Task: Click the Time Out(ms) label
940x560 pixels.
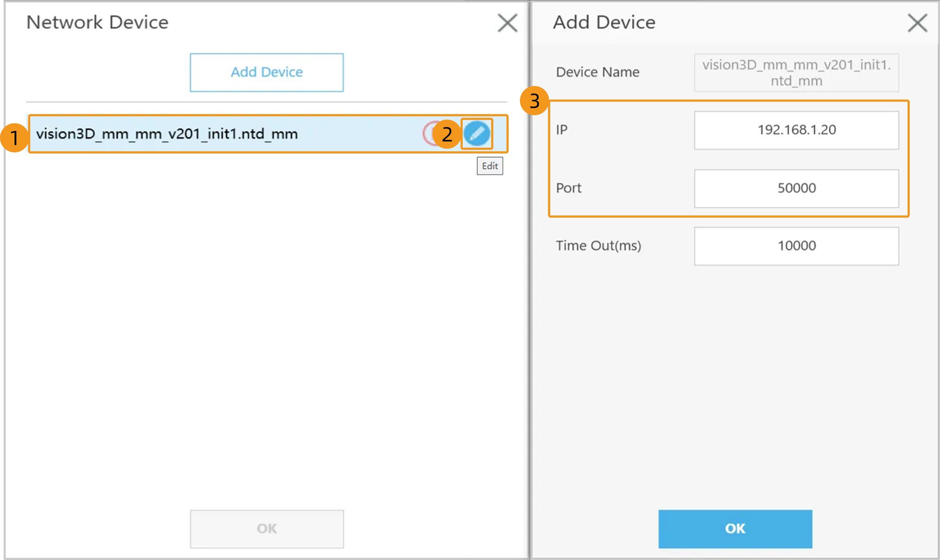Action: pos(598,246)
